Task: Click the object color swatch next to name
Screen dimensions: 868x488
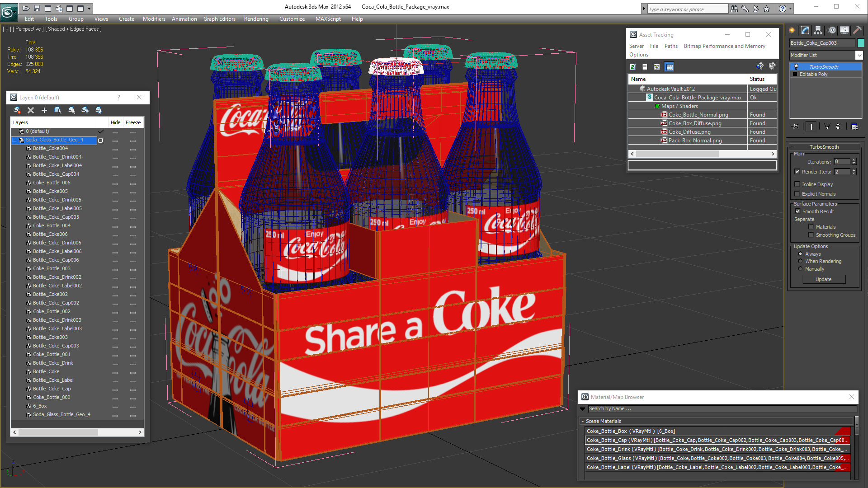Action: pos(861,43)
